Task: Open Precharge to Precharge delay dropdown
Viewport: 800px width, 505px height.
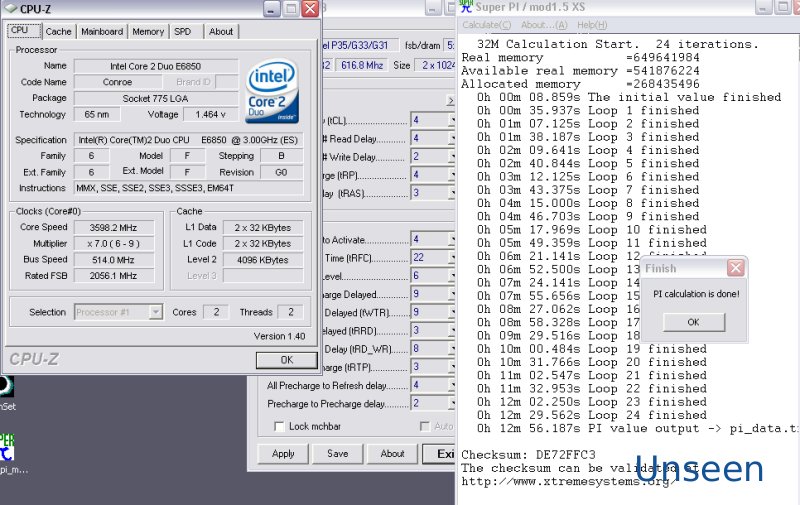Action: (452, 403)
